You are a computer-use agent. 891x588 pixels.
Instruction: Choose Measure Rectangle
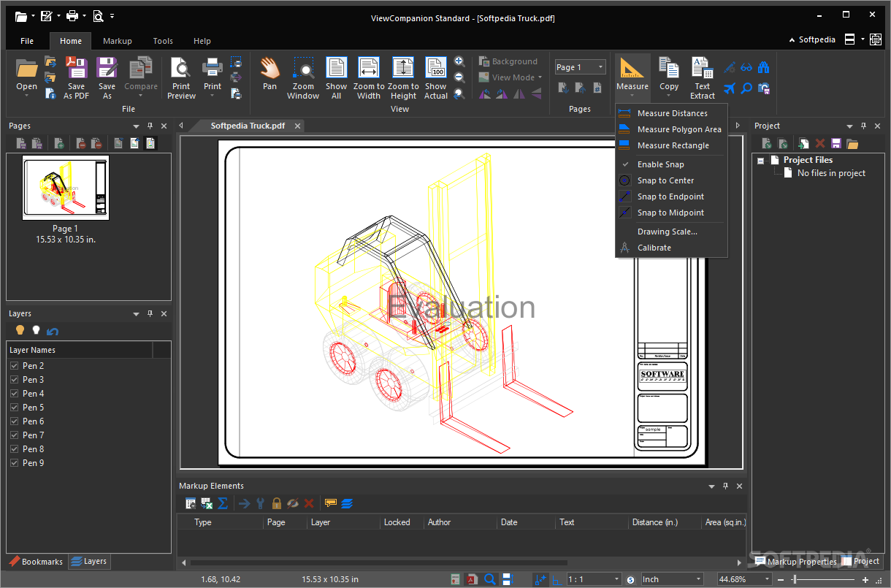(673, 145)
